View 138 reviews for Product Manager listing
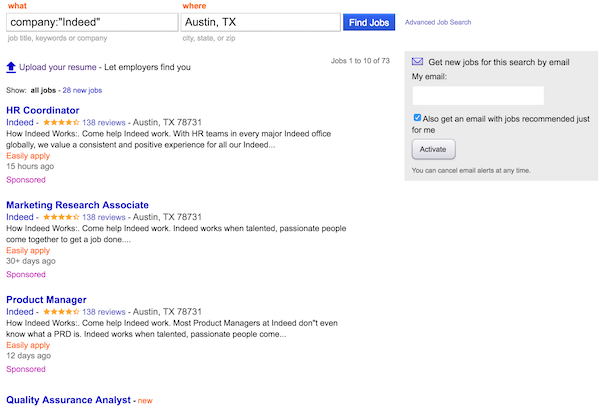The image size is (608, 407). [104, 312]
